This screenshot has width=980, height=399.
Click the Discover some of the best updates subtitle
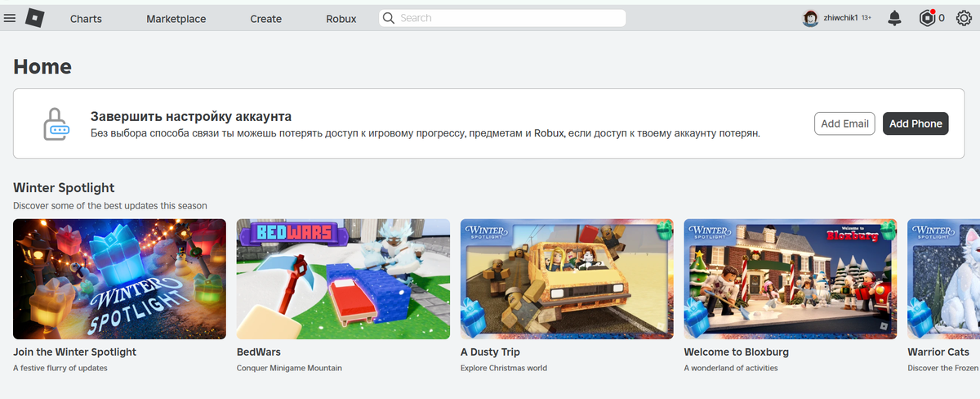pos(110,206)
